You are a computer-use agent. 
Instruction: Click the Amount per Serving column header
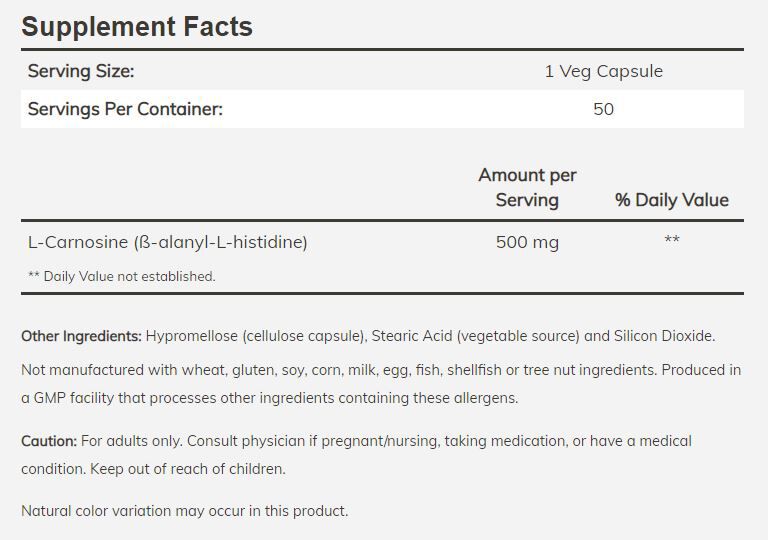(x=527, y=187)
